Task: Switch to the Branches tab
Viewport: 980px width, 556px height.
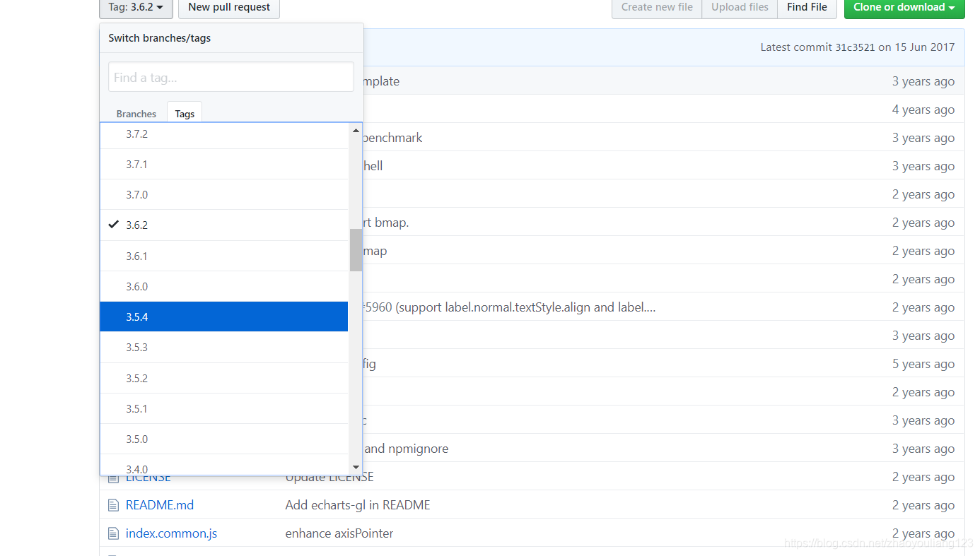Action: [136, 113]
